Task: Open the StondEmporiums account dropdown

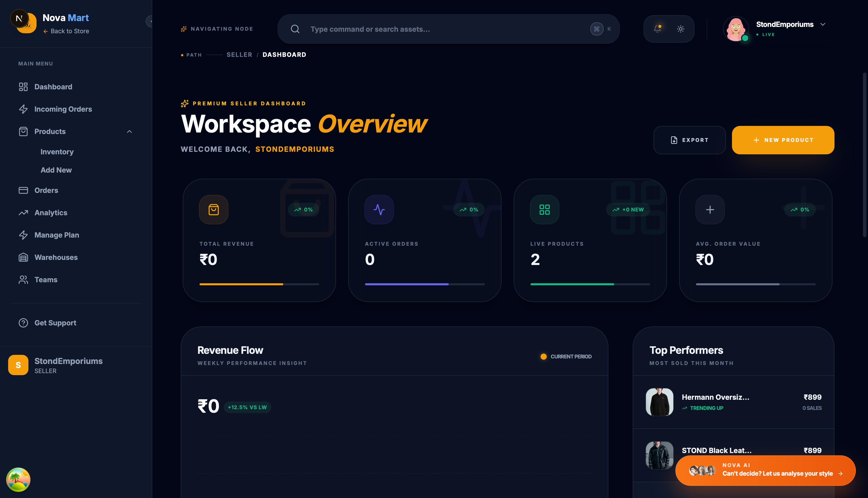Action: pyautogui.click(x=823, y=24)
